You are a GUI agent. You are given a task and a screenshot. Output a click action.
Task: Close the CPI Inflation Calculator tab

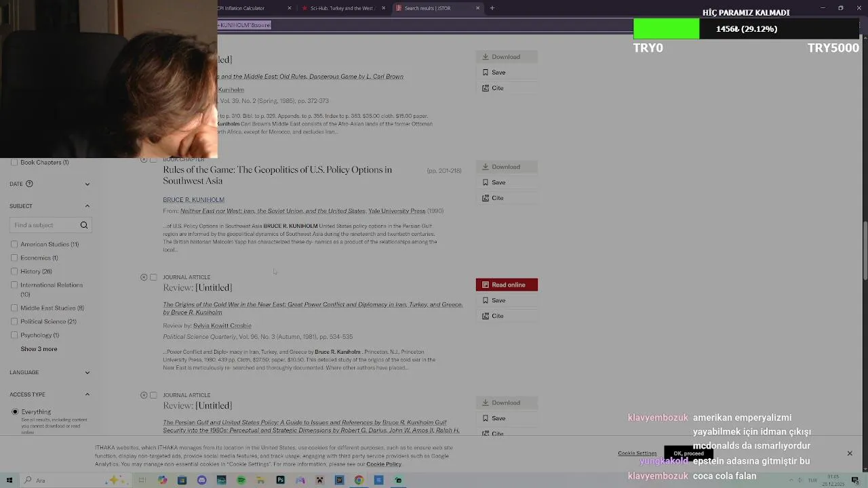pos(290,8)
